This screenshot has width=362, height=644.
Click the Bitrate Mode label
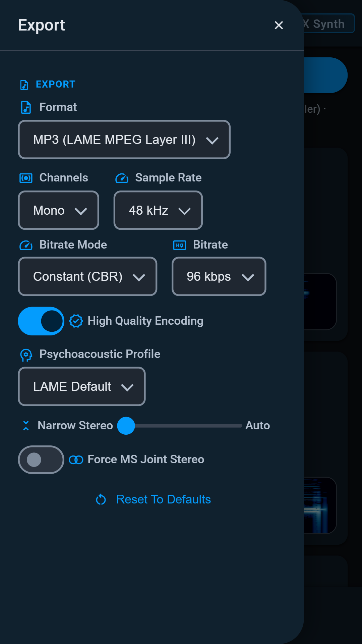[73, 245]
